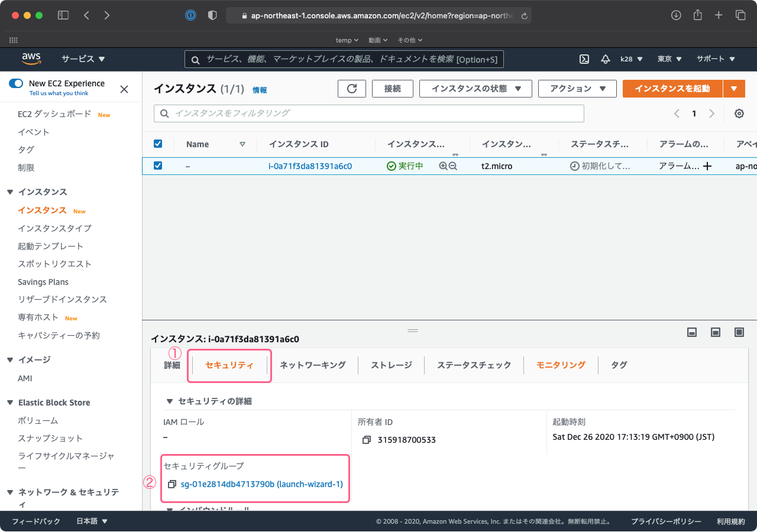Collapse the イメージ sidebar section

point(10,360)
